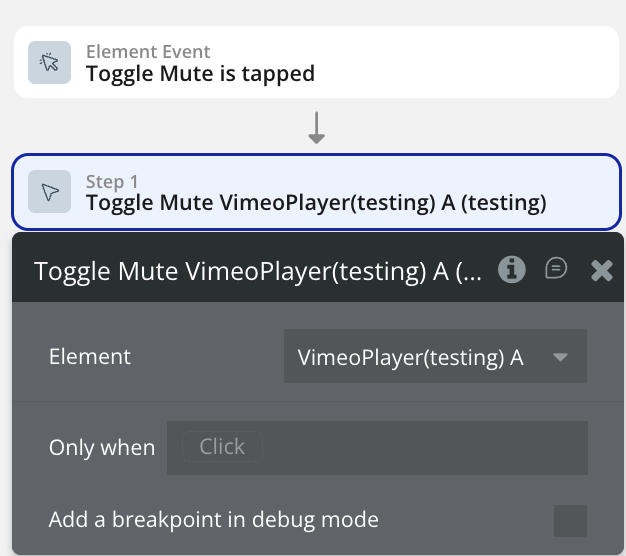Screen dimensions: 626x556
Task: Open the info documentation icon in panel header
Action: point(512,269)
